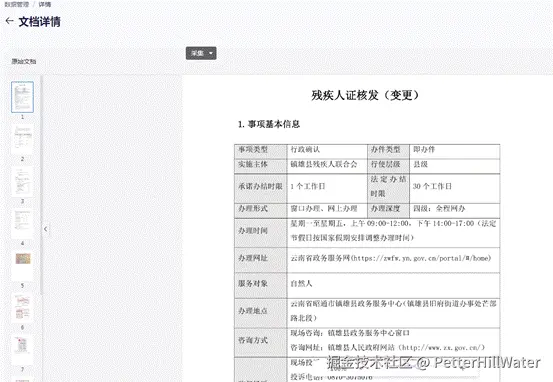This screenshot has width=553, height=382.
Task: Click the heading 1. 事项基本信息
Action: 269,124
